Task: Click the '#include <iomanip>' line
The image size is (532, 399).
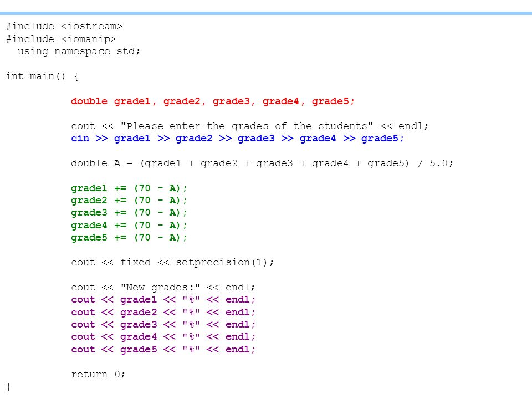Action: point(61,39)
